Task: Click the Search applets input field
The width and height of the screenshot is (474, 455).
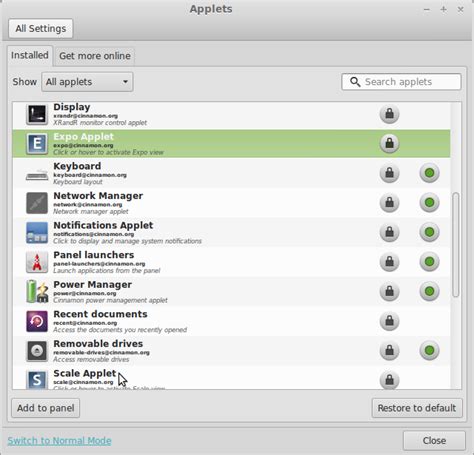Action: (x=401, y=82)
